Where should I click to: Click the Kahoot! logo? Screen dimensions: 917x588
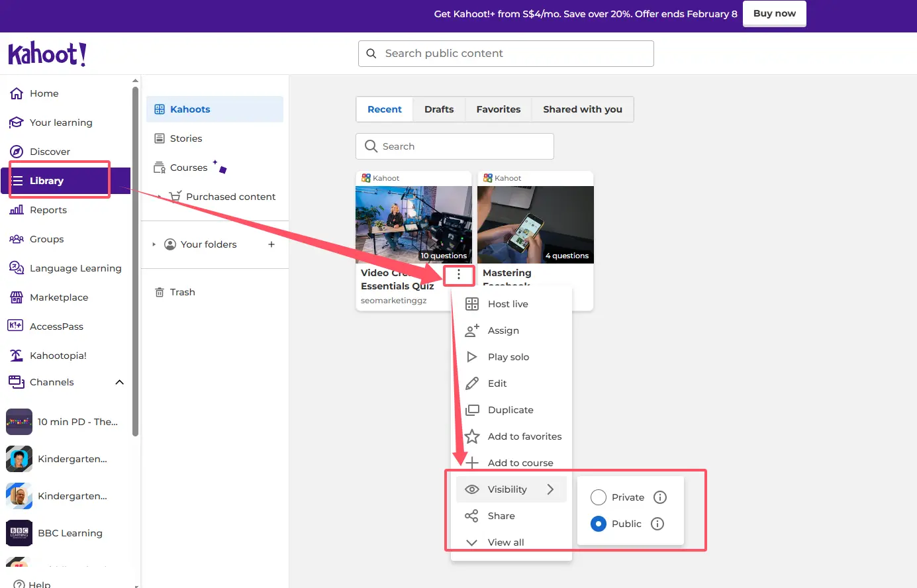pyautogui.click(x=47, y=54)
